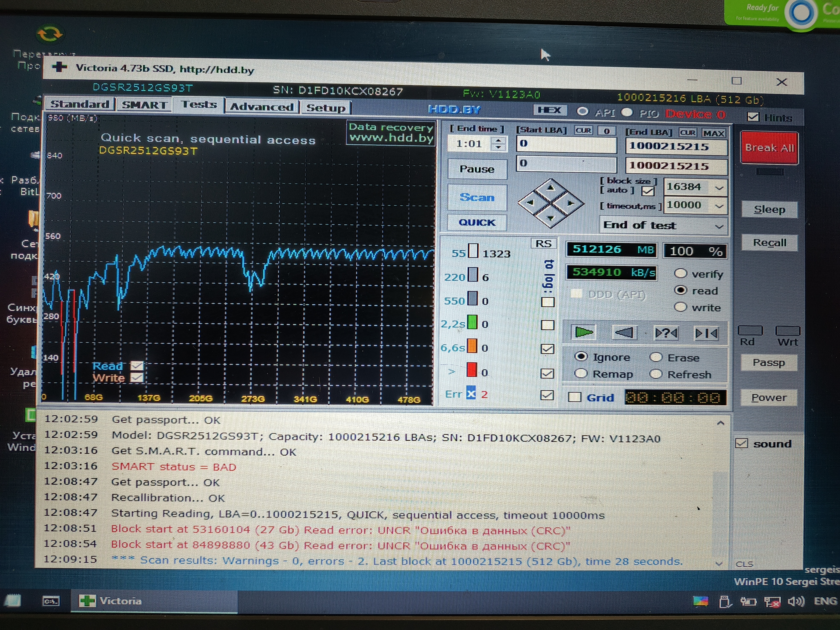This screenshot has width=840, height=630.
Task: Click the butterfly ▷|◁ scan mode icon
Action: [706, 333]
